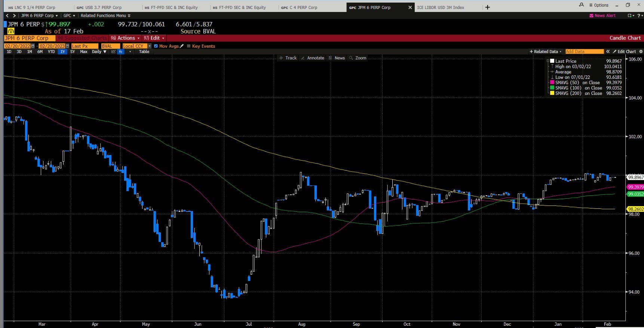Switch to ICE LIBOR USD 3M Index tab
Image resolution: width=644 pixels, height=328 pixels.
(x=441, y=7)
